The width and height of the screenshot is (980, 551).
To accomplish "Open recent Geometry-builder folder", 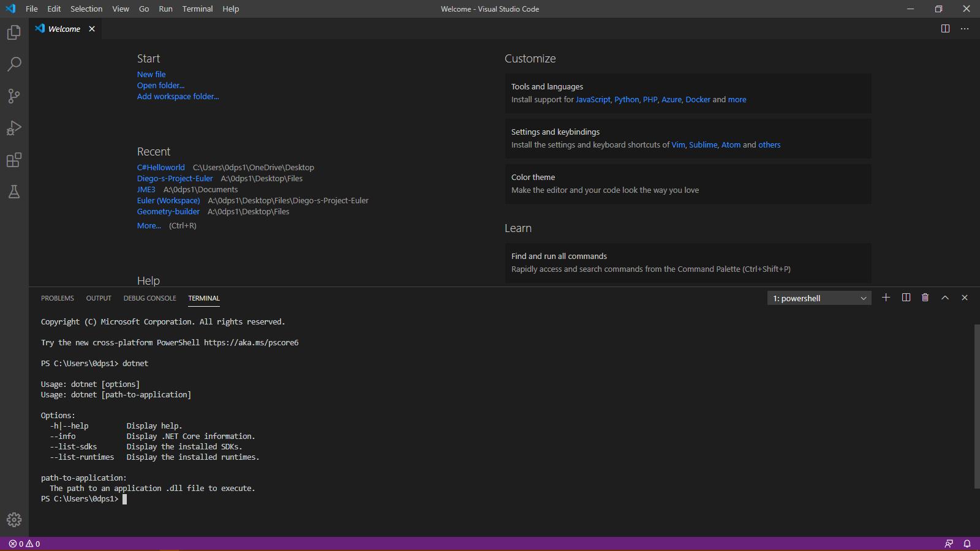I will coord(168,211).
